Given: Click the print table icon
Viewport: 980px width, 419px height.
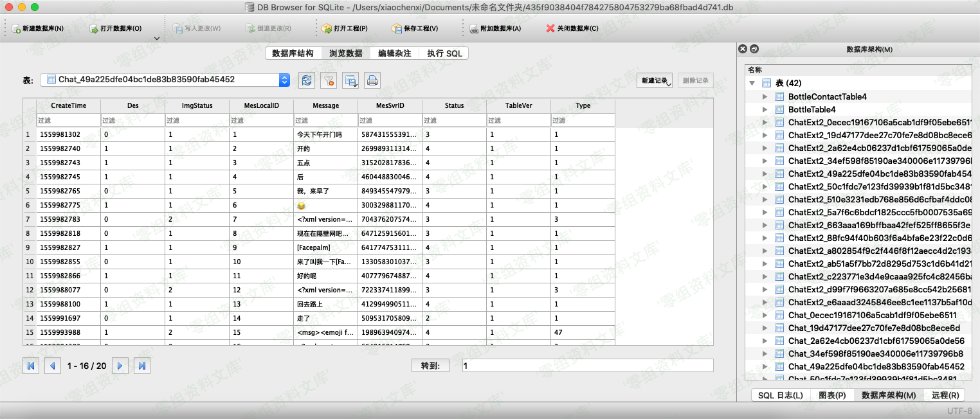Looking at the screenshot, I should [372, 80].
